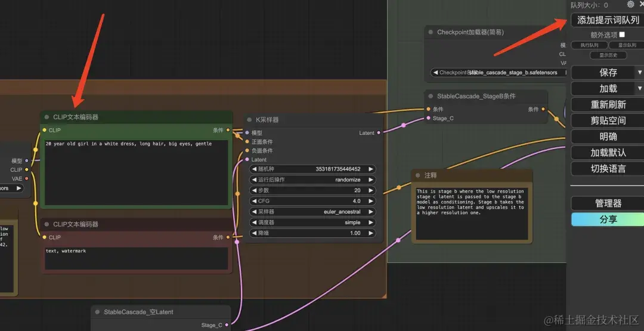Focus the negative prompt box "text, watermark"
The image size is (644, 331).
[136, 258]
